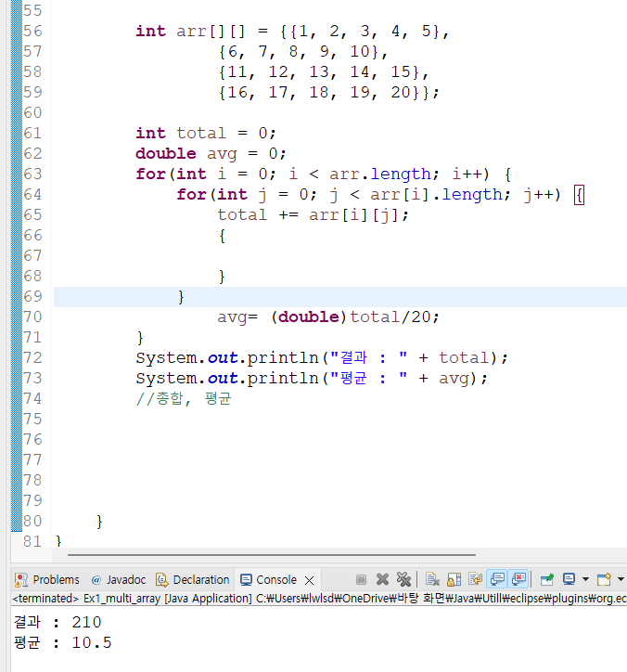Click line number 61 in gutter
The width and height of the screenshot is (627, 672).
pos(32,134)
